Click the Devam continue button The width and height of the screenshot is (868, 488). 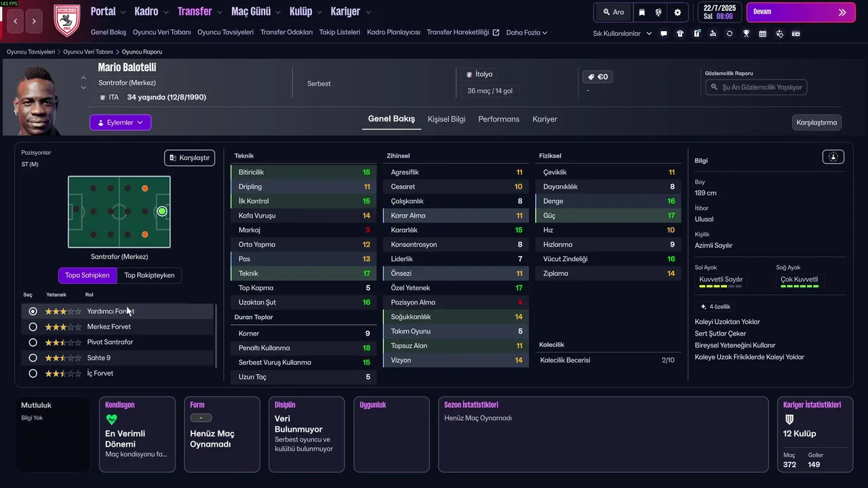point(801,12)
